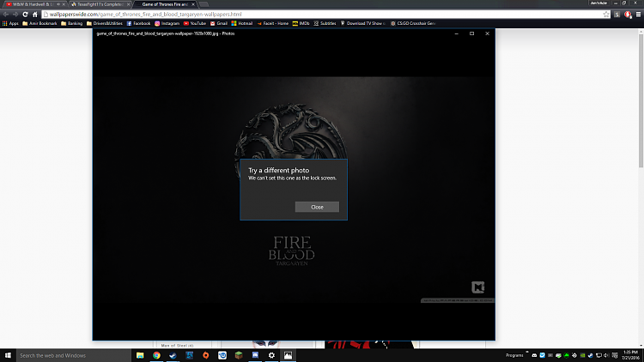This screenshot has width=644, height=362.
Task: Close the Game of Thrones tab
Action: [193, 4]
